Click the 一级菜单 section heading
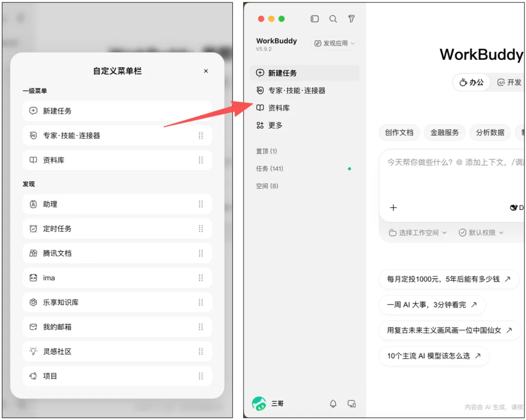This screenshot has height=420, width=526. coord(35,91)
